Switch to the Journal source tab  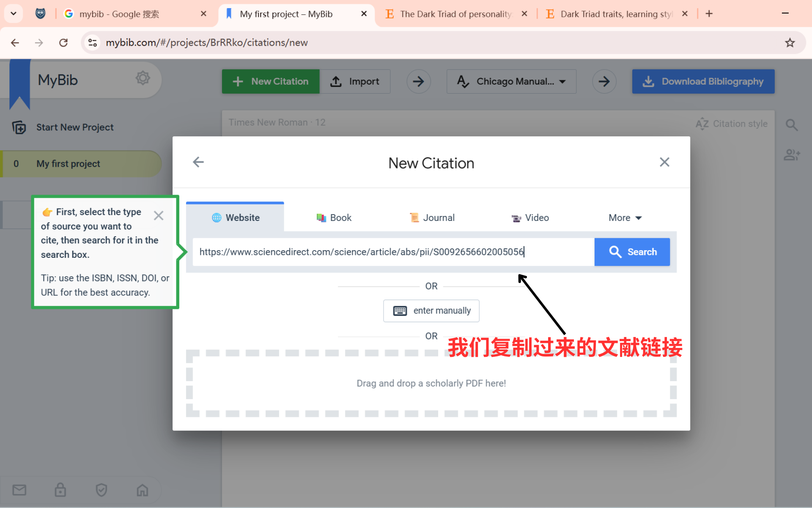point(432,218)
